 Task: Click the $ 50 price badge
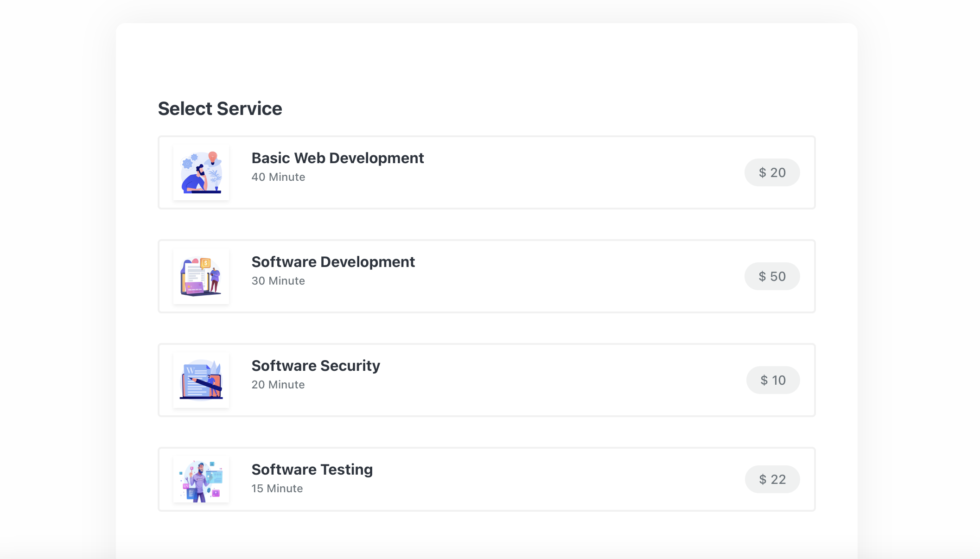pos(772,276)
